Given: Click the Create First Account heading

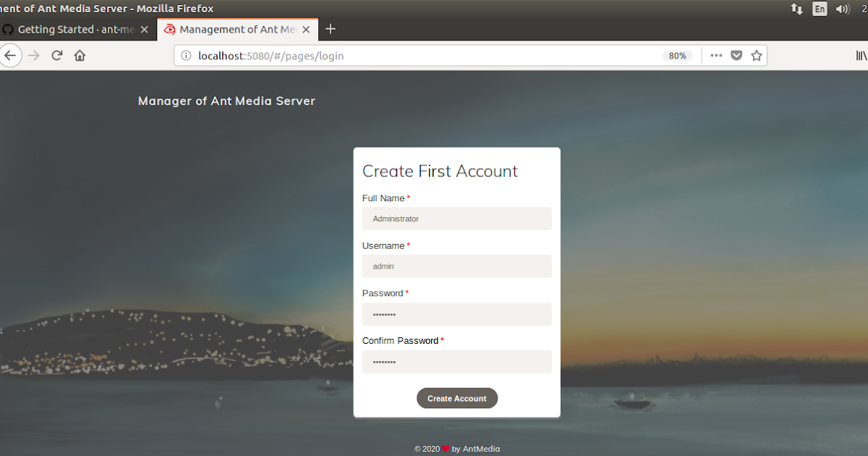Looking at the screenshot, I should (x=440, y=171).
